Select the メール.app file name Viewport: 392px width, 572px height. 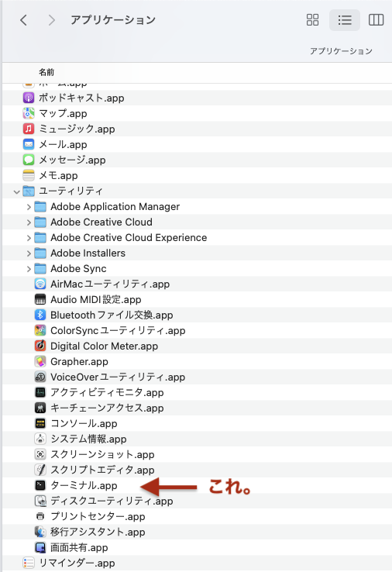click(x=63, y=144)
